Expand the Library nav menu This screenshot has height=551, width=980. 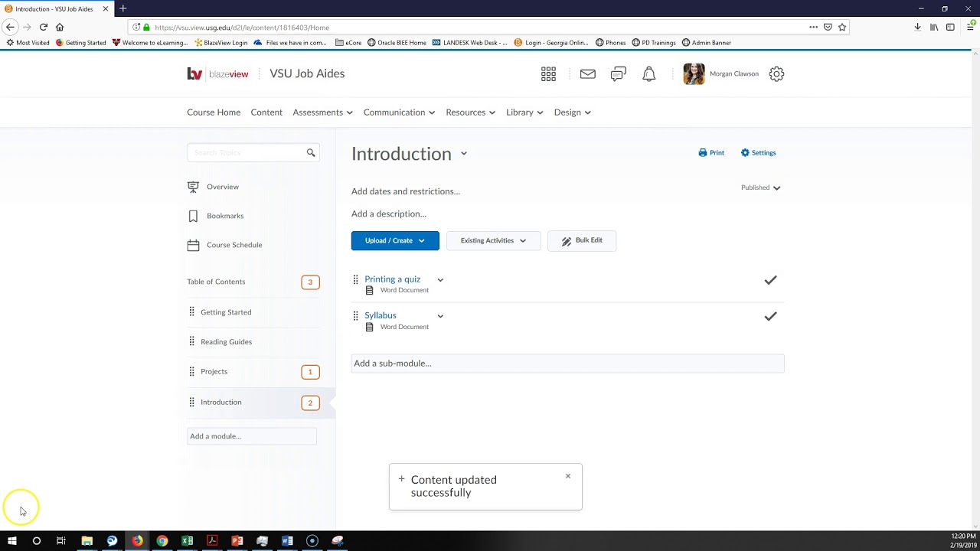click(x=524, y=112)
